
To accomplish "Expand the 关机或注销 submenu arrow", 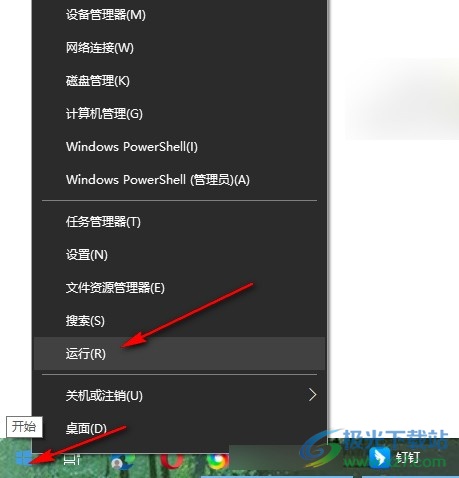I will click(312, 395).
